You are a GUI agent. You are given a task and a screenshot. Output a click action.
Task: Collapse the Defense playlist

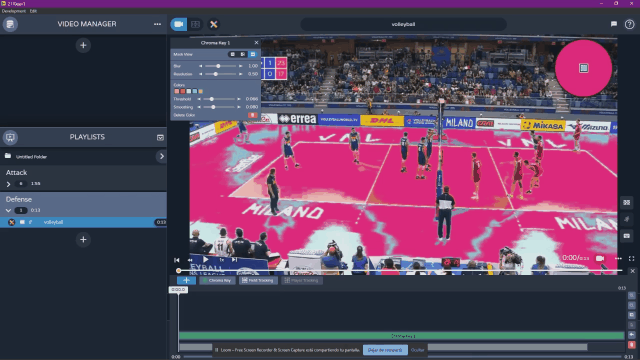pos(8,211)
